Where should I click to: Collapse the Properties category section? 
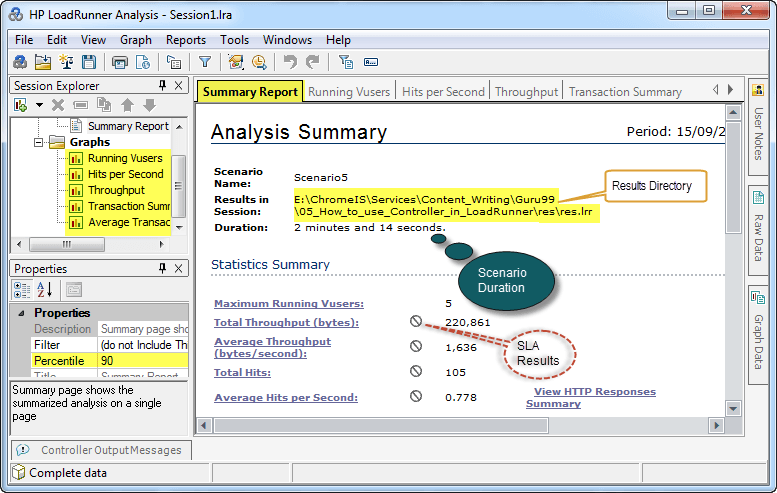pyautogui.click(x=23, y=313)
